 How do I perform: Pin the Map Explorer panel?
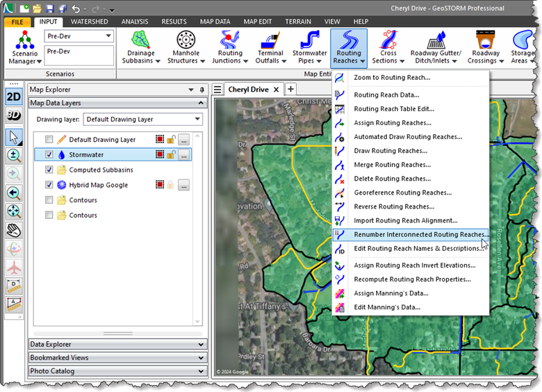coord(202,90)
